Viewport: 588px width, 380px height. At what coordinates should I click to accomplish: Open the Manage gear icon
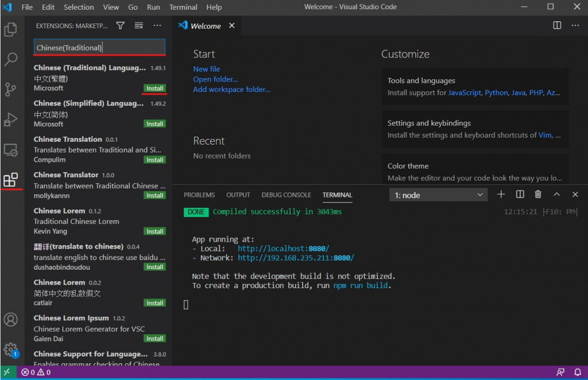pyautogui.click(x=10, y=350)
